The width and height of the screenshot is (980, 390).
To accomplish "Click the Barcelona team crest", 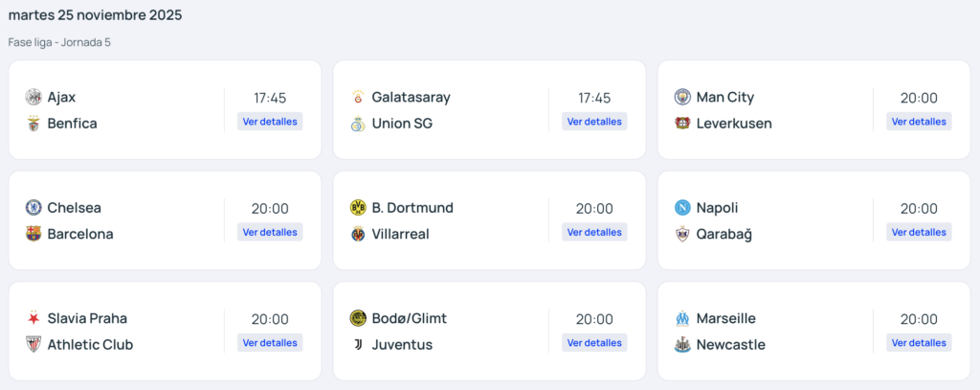I will coord(33,234).
